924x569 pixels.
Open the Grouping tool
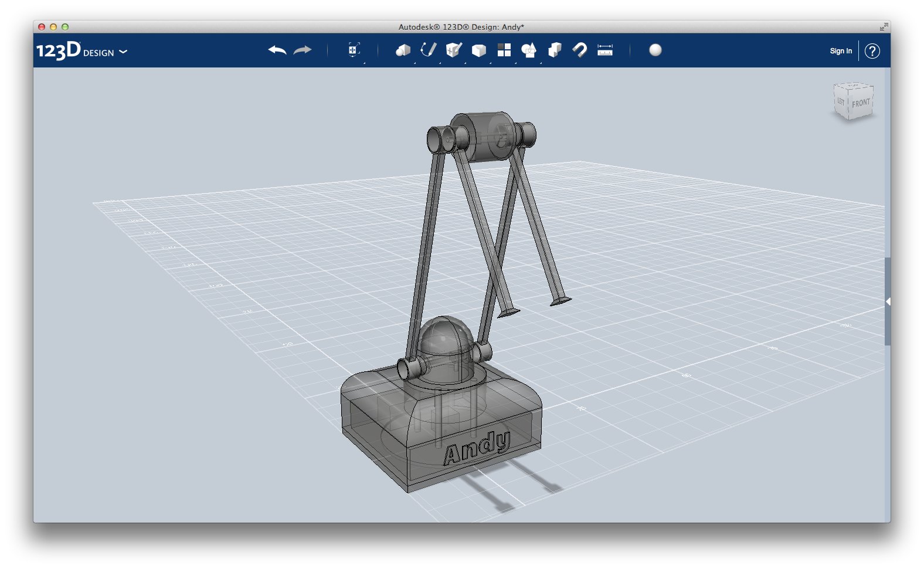pos(529,50)
